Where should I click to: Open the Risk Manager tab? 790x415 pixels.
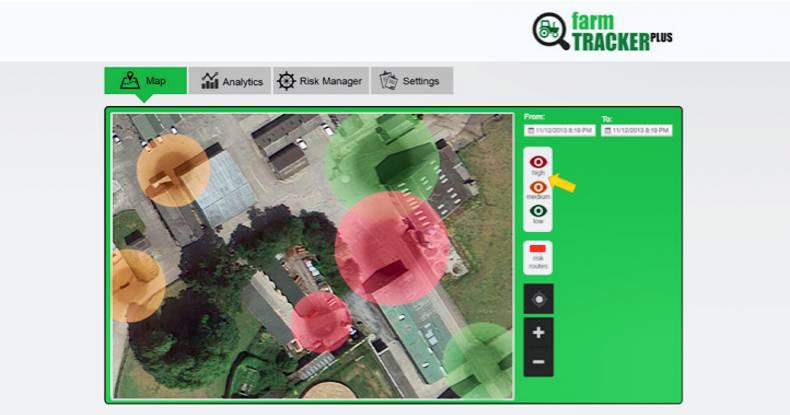click(x=321, y=81)
